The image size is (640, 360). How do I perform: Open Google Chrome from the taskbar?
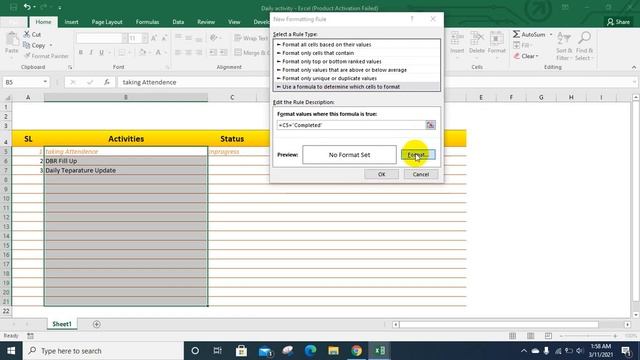356,351
